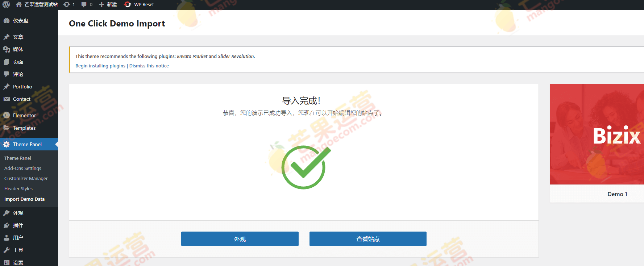
Task: Click the 工具 wrench icon
Action: click(7, 250)
